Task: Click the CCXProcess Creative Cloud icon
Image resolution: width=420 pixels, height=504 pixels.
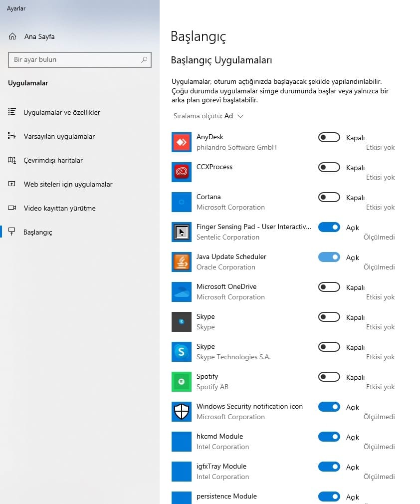Action: (181, 172)
